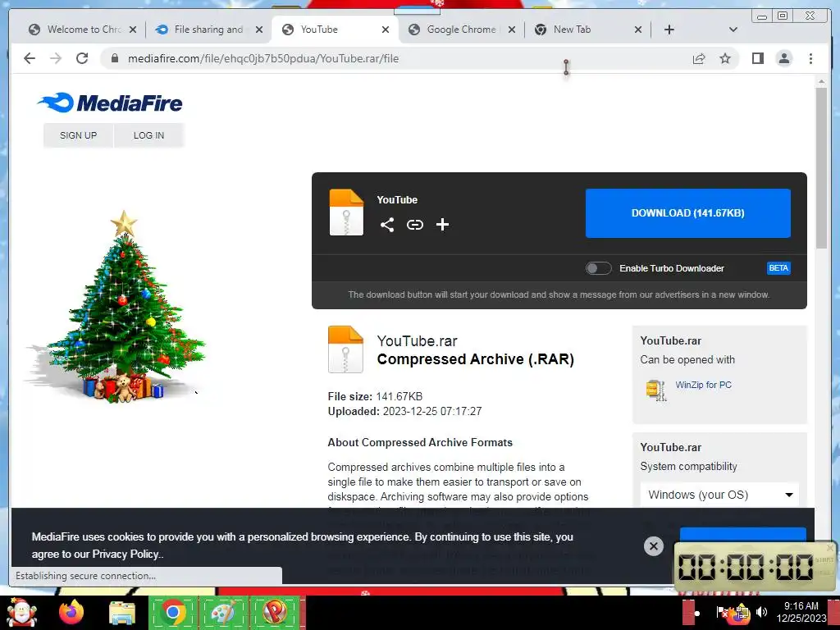Bookmark this page with the star icon
Image resolution: width=840 pixels, height=630 pixels.
(x=725, y=58)
